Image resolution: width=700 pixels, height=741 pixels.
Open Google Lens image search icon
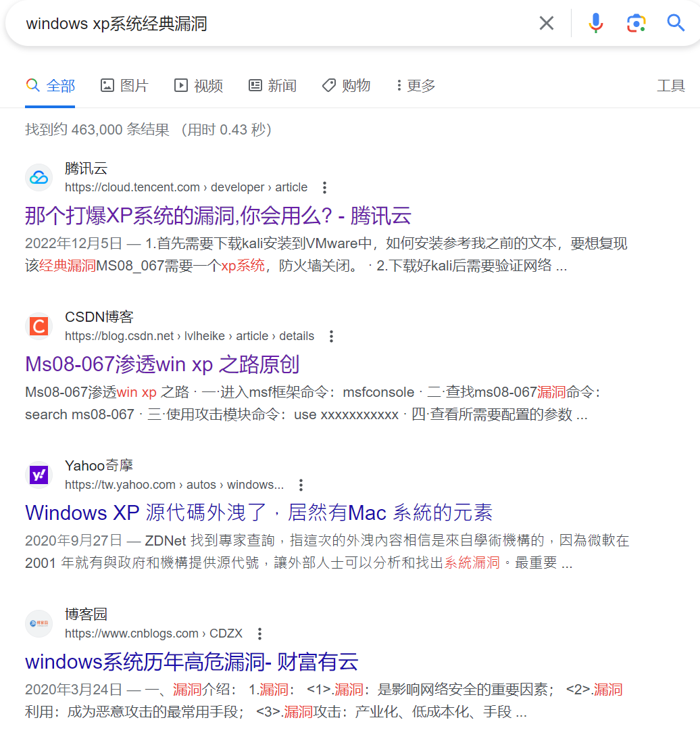tap(636, 23)
